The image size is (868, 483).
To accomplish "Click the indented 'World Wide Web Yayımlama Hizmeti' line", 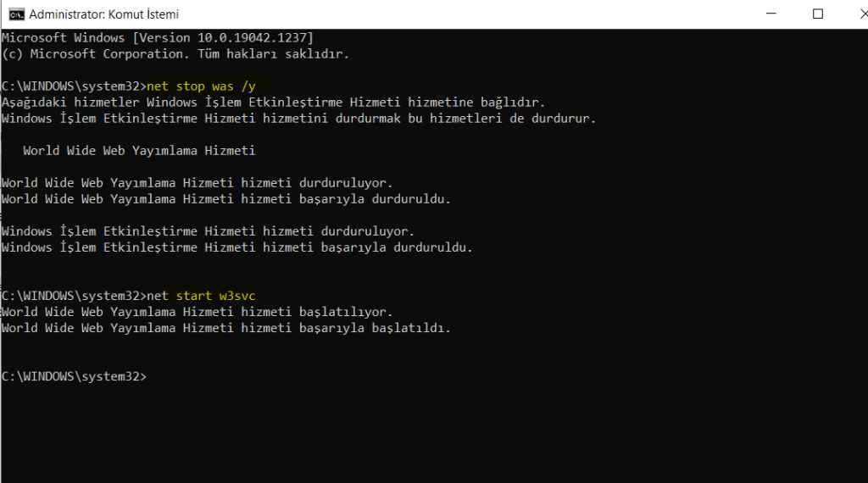I will [139, 151].
